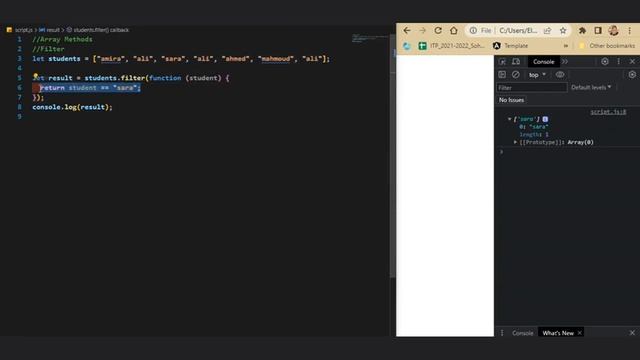This screenshot has width=640, height=360.
Task: Clear the console
Action: pos(516,75)
